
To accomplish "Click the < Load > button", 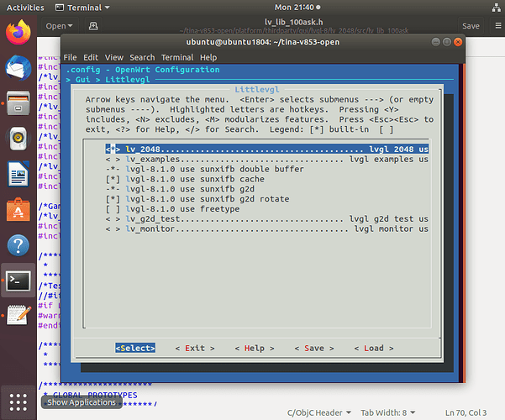I will click(x=374, y=348).
